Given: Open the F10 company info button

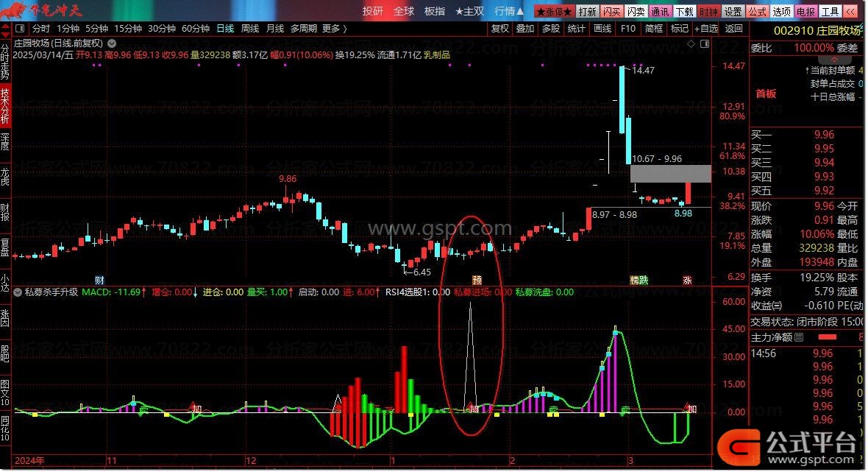Looking at the screenshot, I should tap(627, 28).
